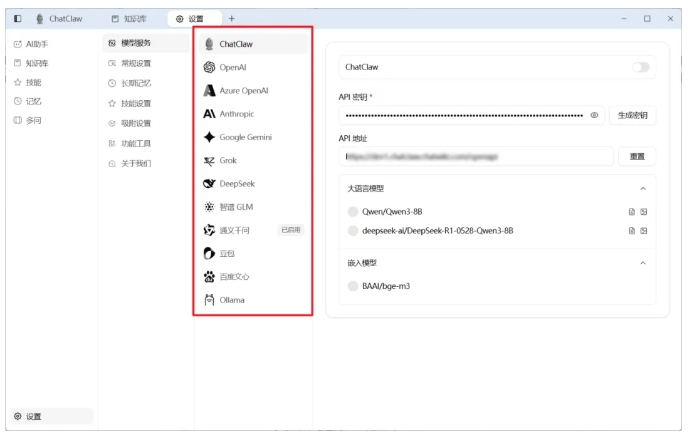Viewport: 691px width, 443px height.
Task: Click into the API 地址 field
Action: pyautogui.click(x=475, y=156)
